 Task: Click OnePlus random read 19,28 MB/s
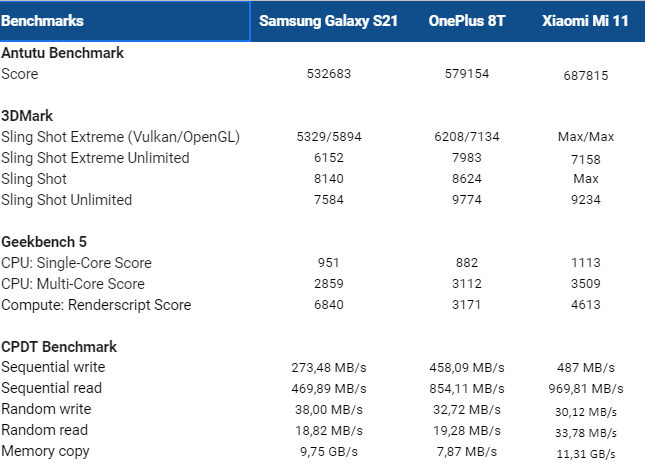tap(467, 431)
